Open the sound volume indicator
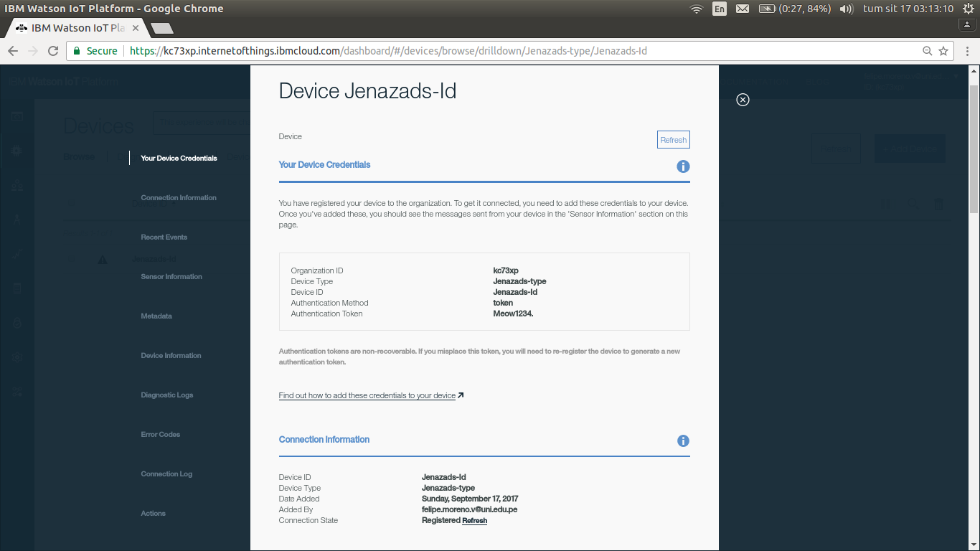Image resolution: width=980 pixels, height=551 pixels. (846, 9)
